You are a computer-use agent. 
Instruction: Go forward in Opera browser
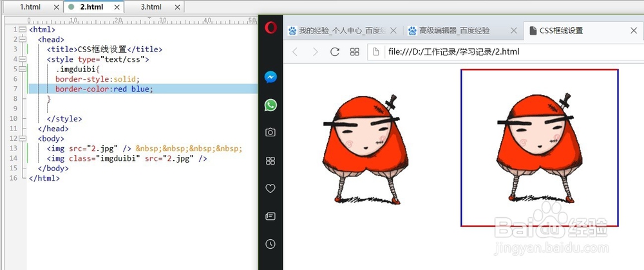point(315,51)
